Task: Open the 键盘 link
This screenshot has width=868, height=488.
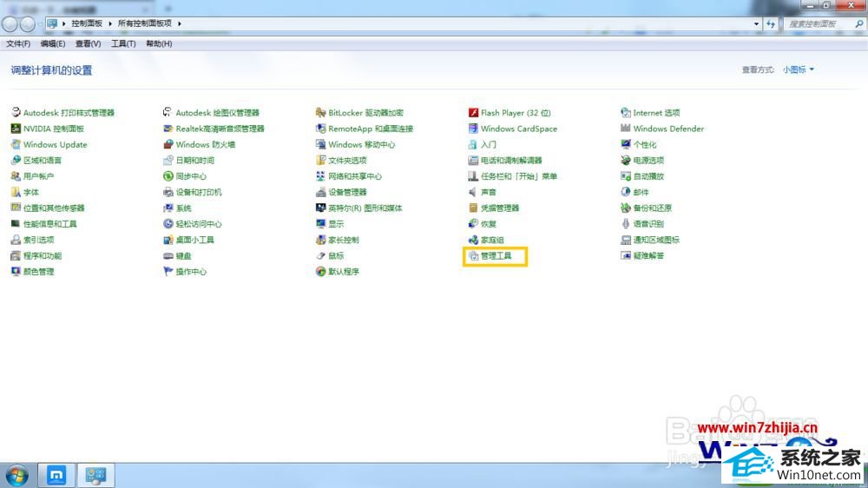Action: pos(184,256)
